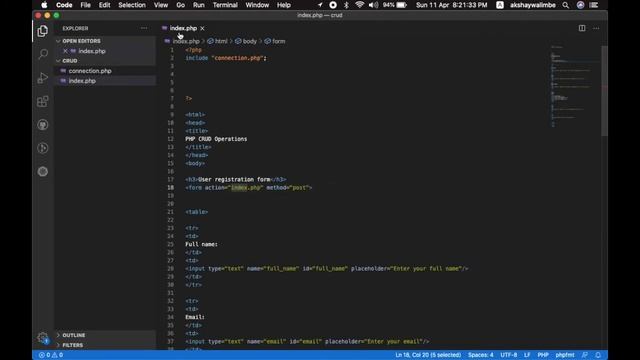Image resolution: width=640 pixels, height=360 pixels.
Task: Click the form breadcrumb segment
Action: [278, 41]
